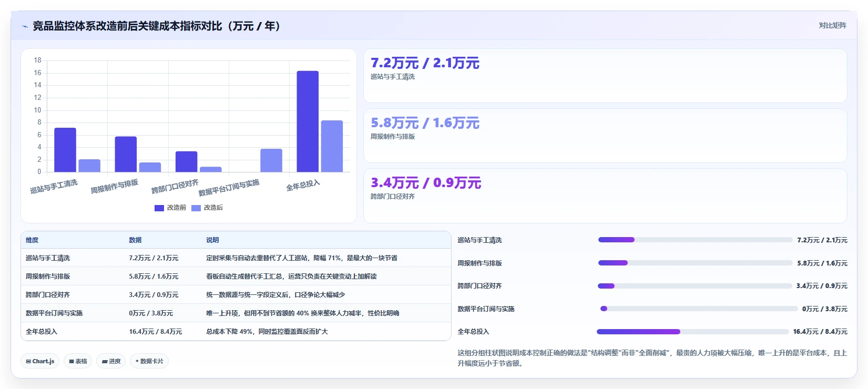Click the description starting 统一数据源与统一字段定义后
The height and width of the screenshot is (389, 868).
(x=275, y=295)
